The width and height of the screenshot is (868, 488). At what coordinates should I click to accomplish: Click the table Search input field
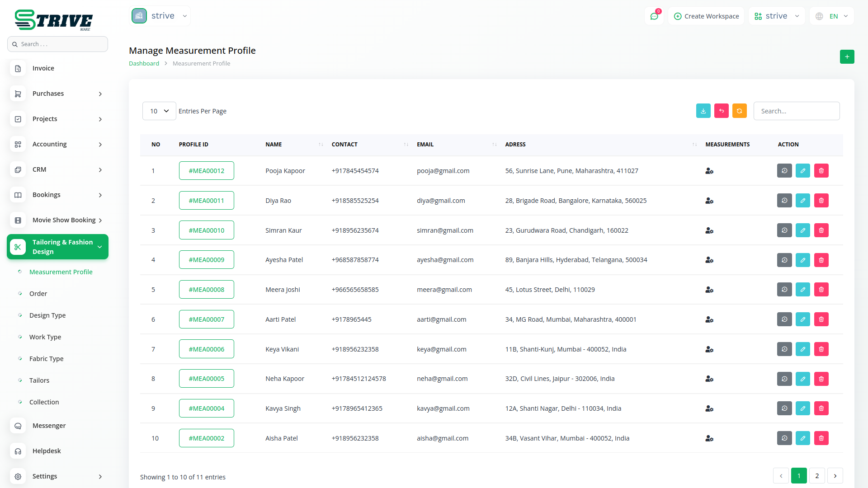point(796,111)
